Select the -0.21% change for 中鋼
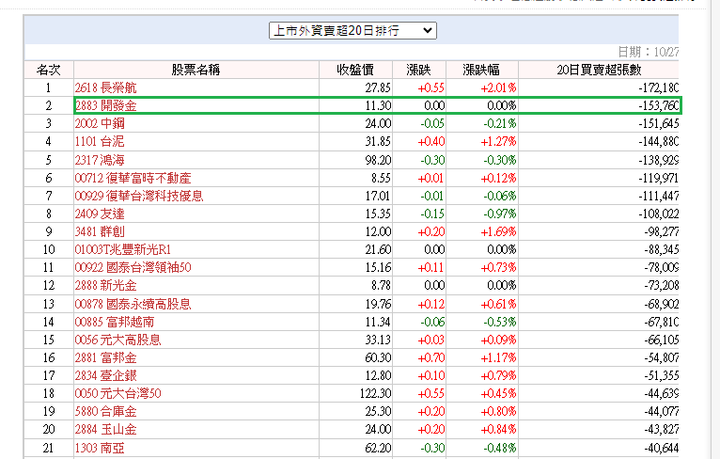720x459 pixels. click(500, 123)
